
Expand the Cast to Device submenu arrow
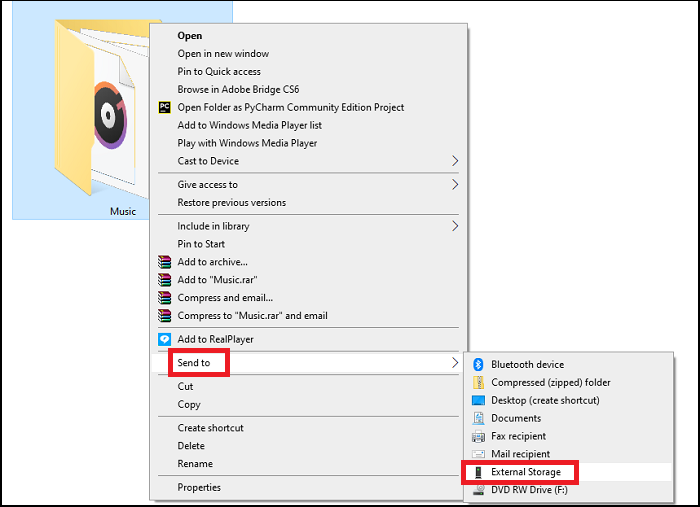pyautogui.click(x=455, y=161)
